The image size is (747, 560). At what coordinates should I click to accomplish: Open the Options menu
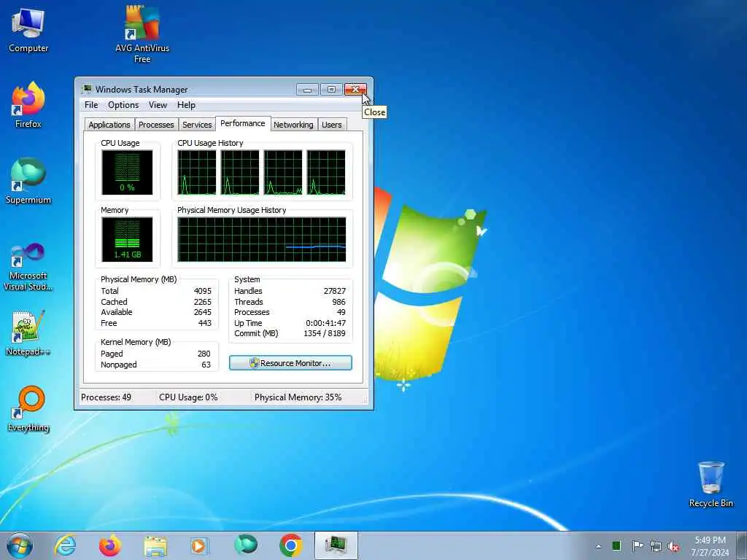123,105
